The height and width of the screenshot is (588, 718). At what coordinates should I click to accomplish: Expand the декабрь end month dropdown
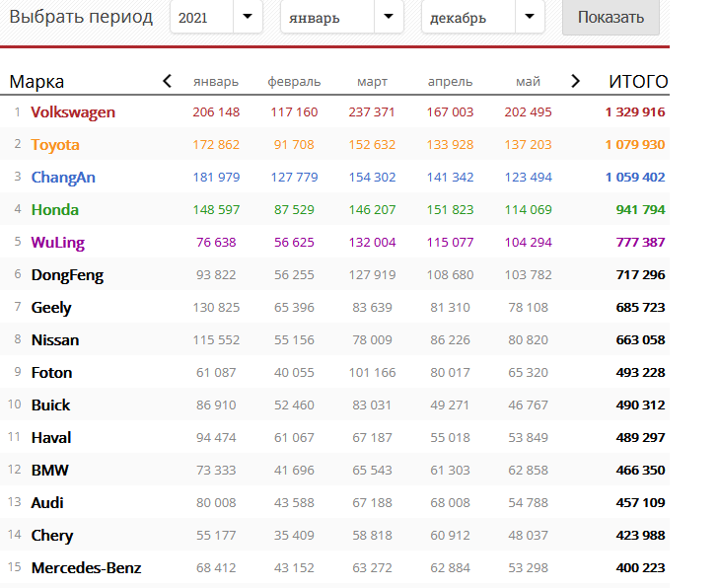click(482, 17)
